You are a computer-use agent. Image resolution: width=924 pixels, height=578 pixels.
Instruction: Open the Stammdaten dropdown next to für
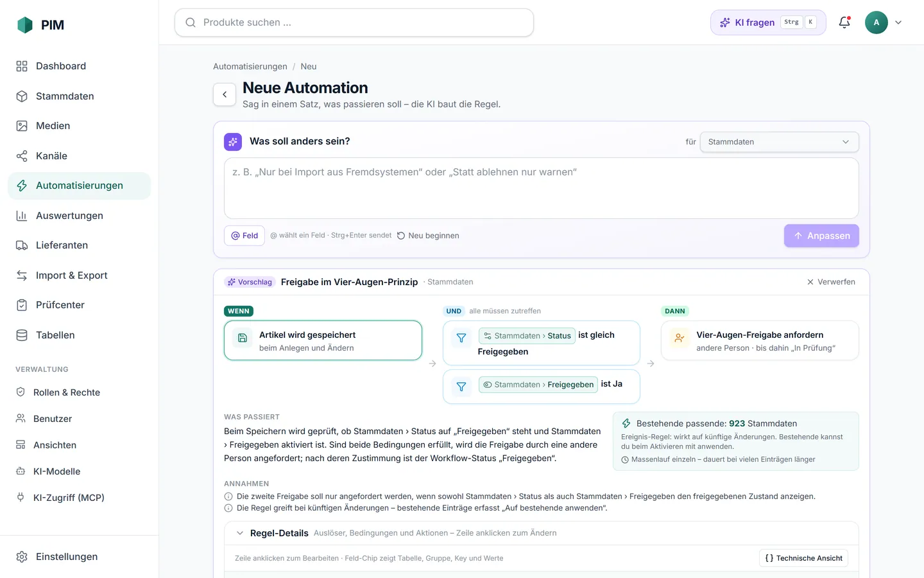click(x=779, y=142)
